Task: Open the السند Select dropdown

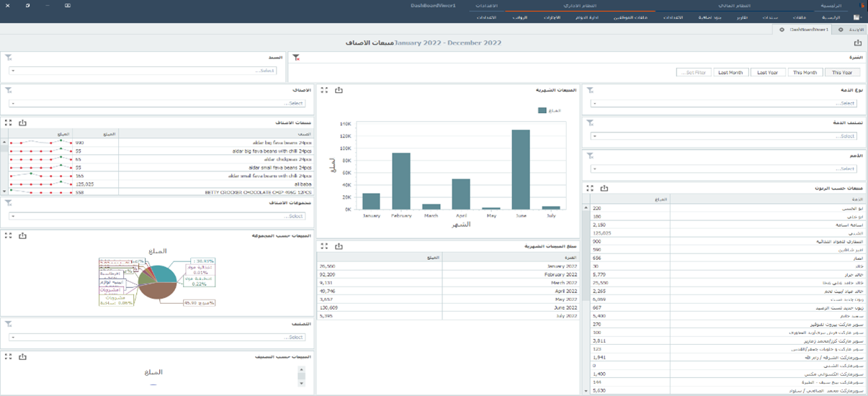Action: pyautogui.click(x=143, y=71)
